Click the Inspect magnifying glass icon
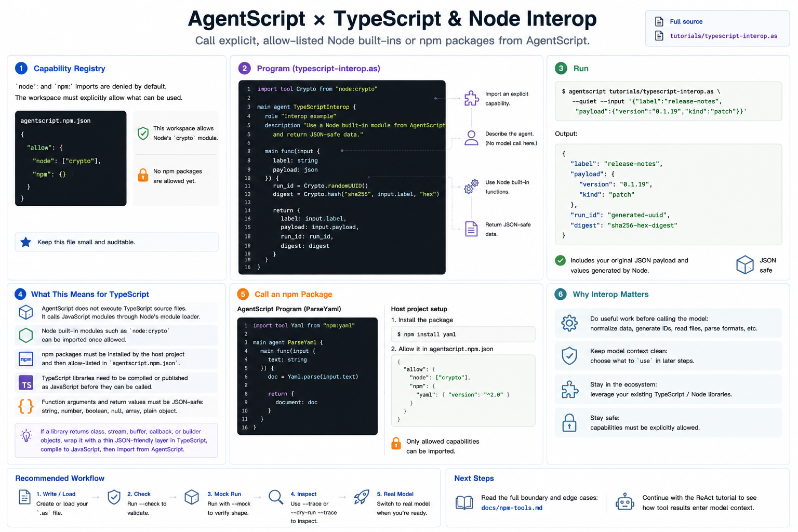The width and height of the screenshot is (798, 532). coord(276,497)
